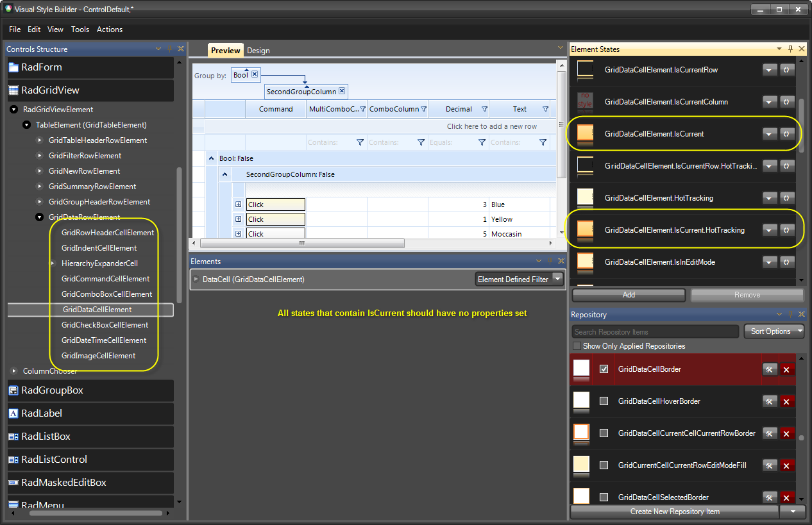Expand the HierarchyExpanderCell node
Viewport: 812px width, 525px height.
tap(53, 263)
